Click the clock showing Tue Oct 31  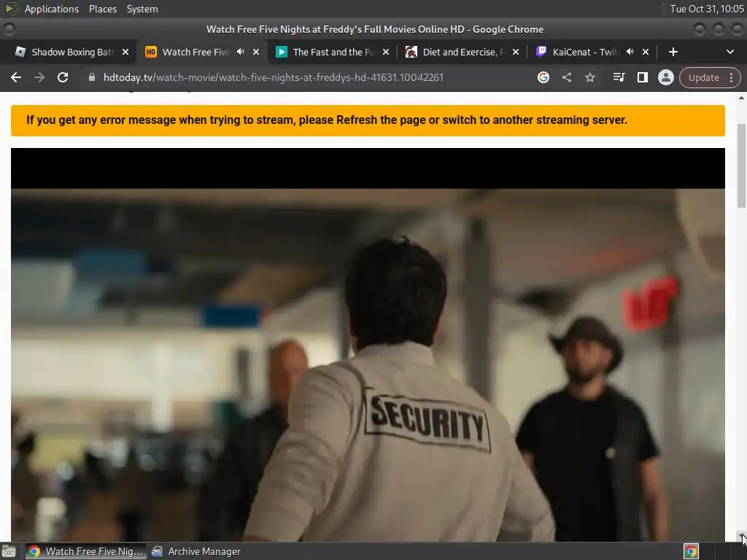click(706, 9)
